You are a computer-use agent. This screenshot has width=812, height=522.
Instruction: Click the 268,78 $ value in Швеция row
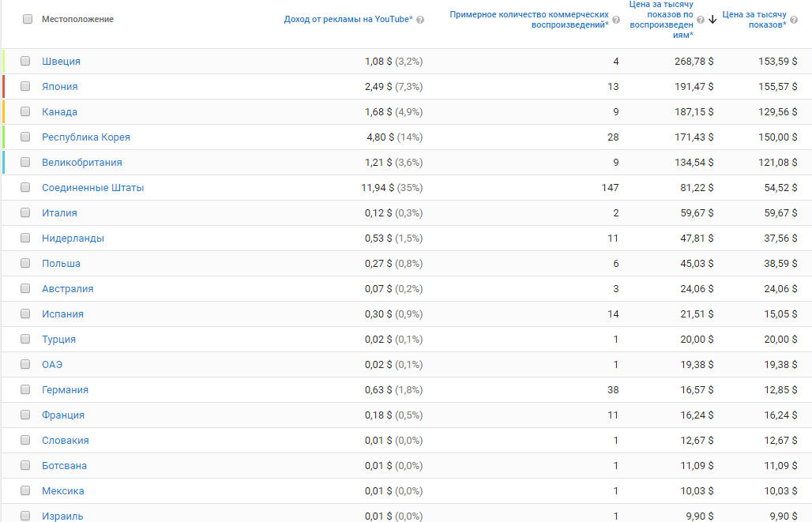coord(694,62)
